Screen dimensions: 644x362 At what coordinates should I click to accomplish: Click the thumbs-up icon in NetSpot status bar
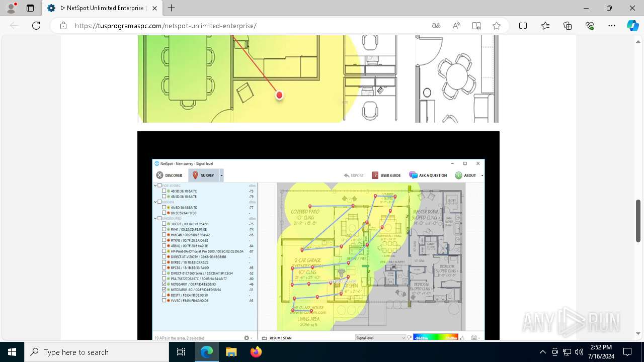[461, 338]
